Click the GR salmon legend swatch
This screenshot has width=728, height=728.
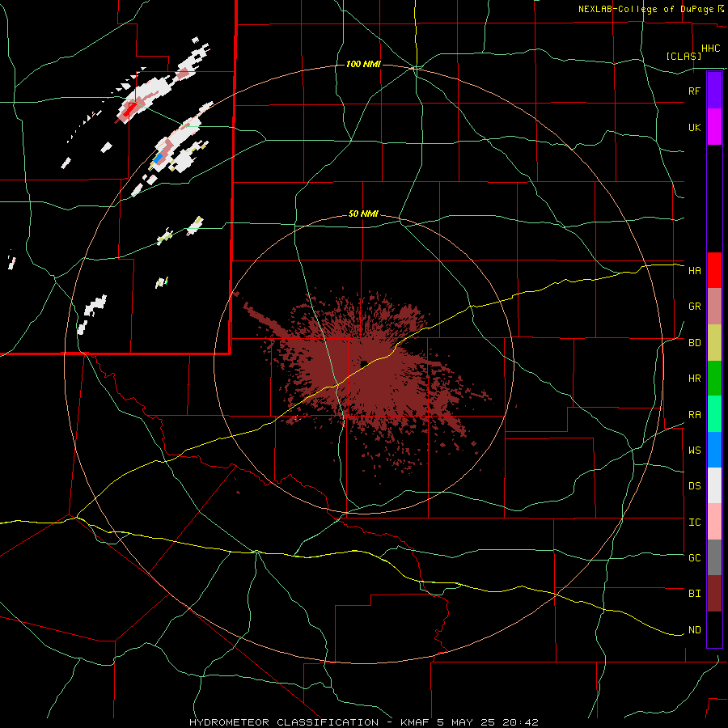[714, 307]
